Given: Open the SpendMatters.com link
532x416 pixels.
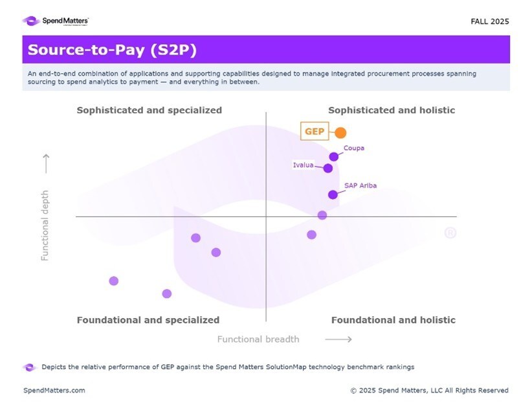Looking at the screenshot, I should 54,391.
